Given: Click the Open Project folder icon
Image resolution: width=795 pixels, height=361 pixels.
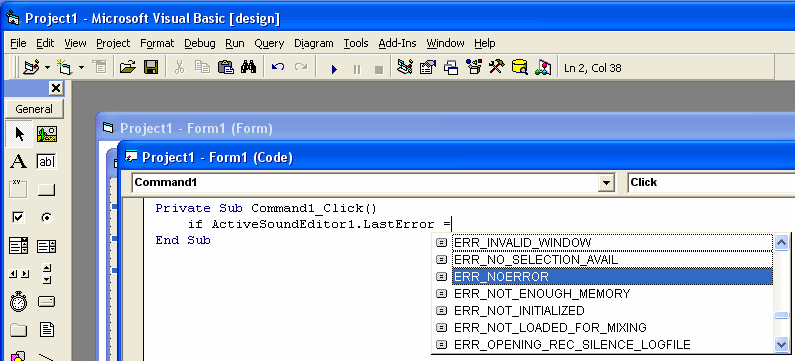Looking at the screenshot, I should tap(128, 67).
